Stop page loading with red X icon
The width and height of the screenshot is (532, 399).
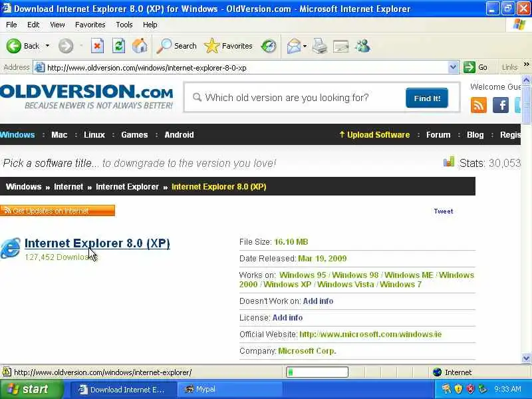click(97, 46)
